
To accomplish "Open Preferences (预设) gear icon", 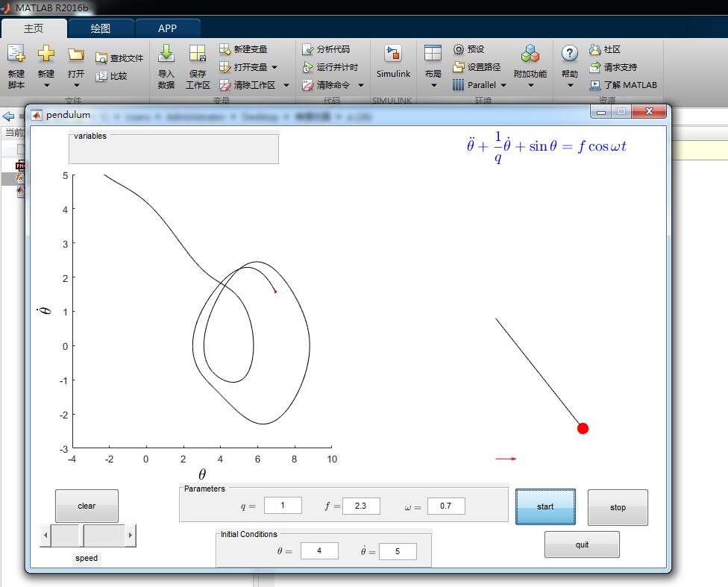I will pos(458,49).
